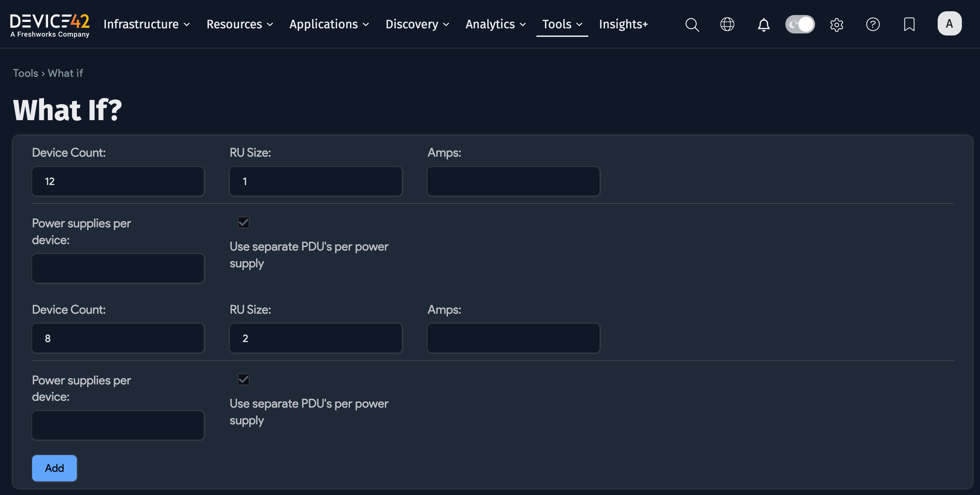Click the Device42 logo
Screen dimensions: 980x495
[50, 25]
